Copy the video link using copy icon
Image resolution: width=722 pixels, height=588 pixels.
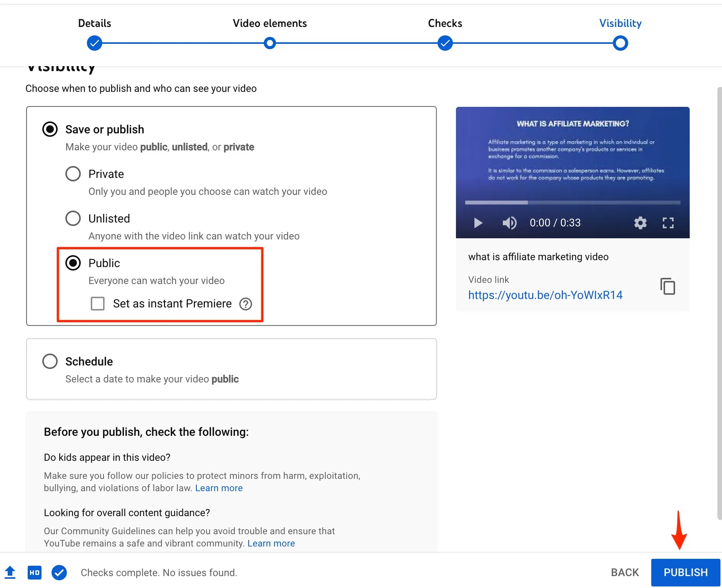pyautogui.click(x=668, y=287)
